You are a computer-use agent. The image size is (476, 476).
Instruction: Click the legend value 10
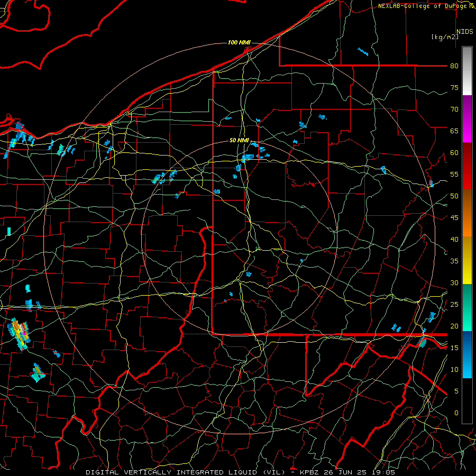click(454, 370)
